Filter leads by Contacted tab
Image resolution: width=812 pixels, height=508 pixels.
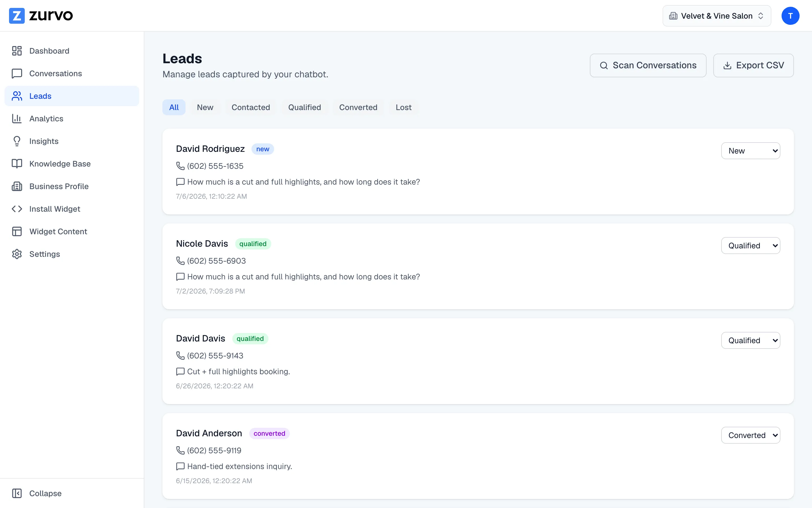(251, 107)
